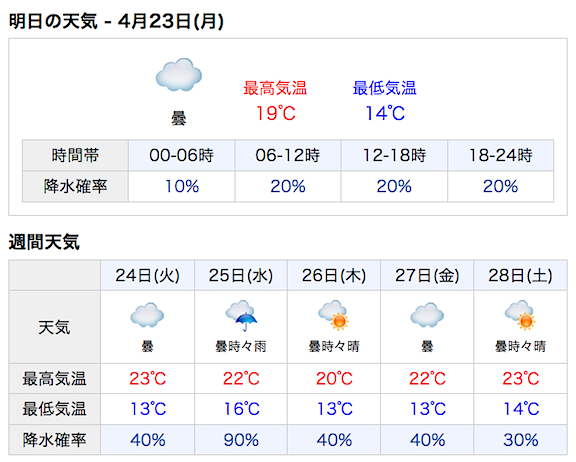Click the 10% precipitation value for 00-06時
The image size is (576, 462).
182,186
